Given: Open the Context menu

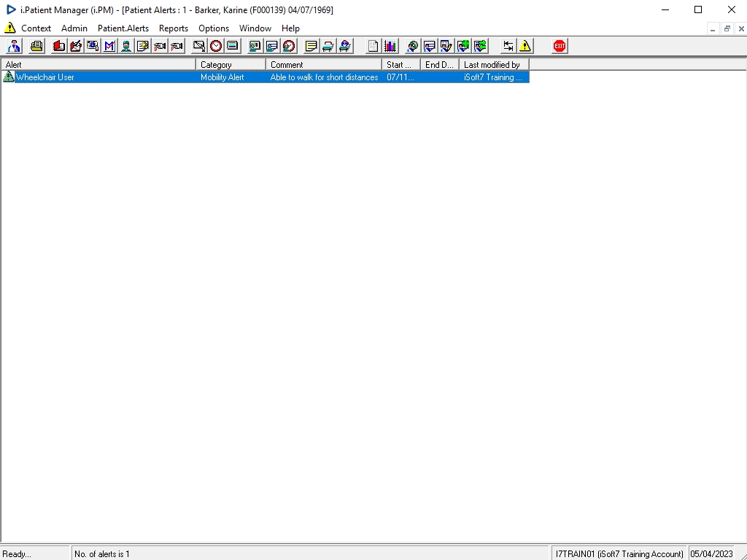Looking at the screenshot, I should click(x=36, y=28).
